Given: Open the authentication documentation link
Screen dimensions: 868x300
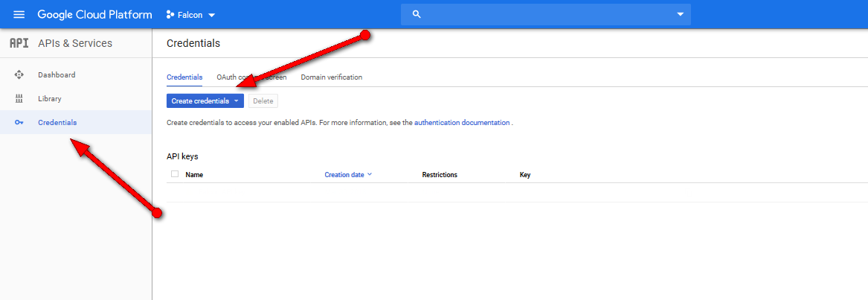Looking at the screenshot, I should click(462, 123).
